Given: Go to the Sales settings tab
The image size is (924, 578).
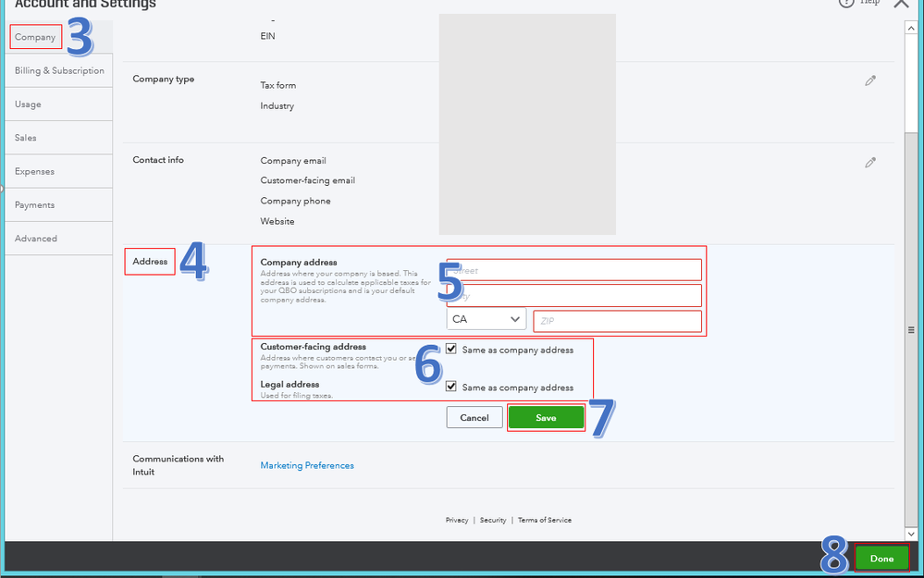Looking at the screenshot, I should click(59, 138).
